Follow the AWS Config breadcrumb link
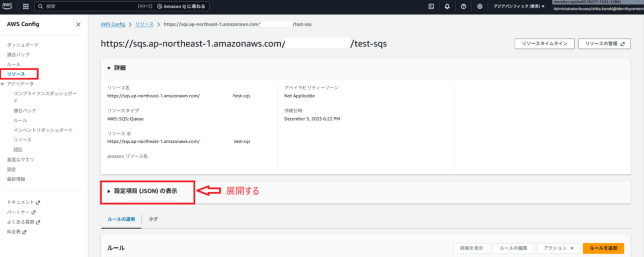 click(113, 24)
